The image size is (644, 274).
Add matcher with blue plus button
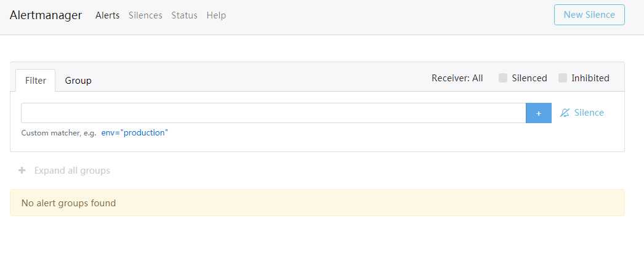coord(539,113)
